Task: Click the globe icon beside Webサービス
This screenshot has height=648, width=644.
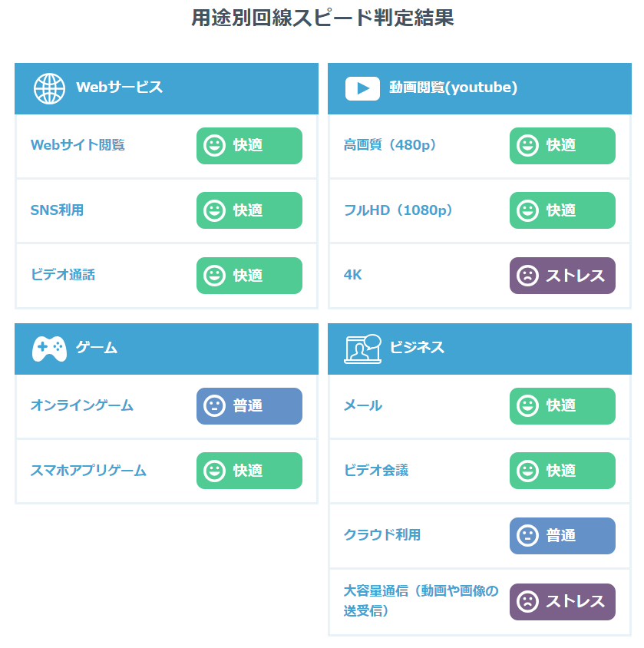Action: 49,89
